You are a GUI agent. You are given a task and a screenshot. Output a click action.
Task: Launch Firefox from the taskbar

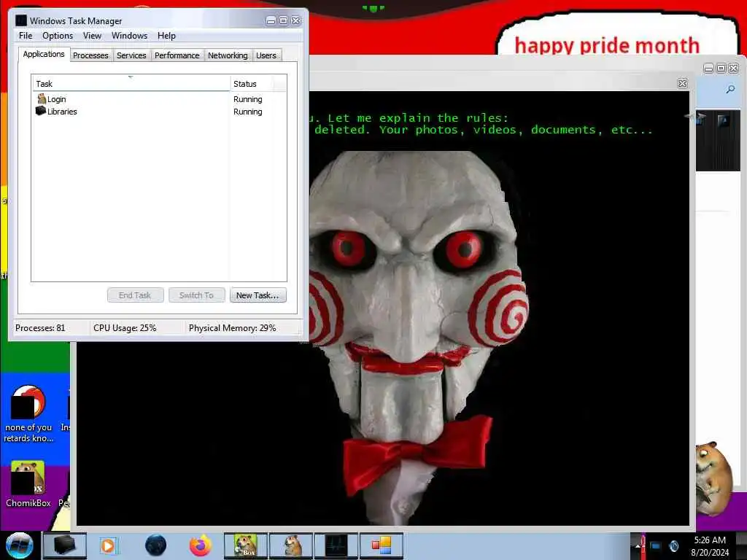200,545
